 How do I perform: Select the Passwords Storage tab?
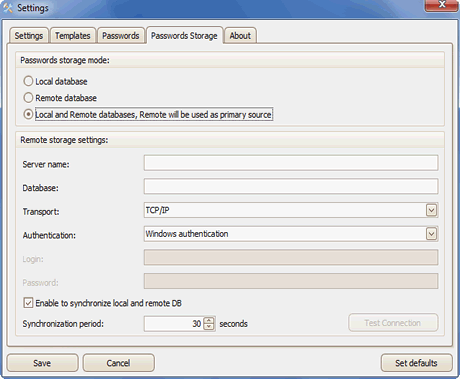[184, 35]
